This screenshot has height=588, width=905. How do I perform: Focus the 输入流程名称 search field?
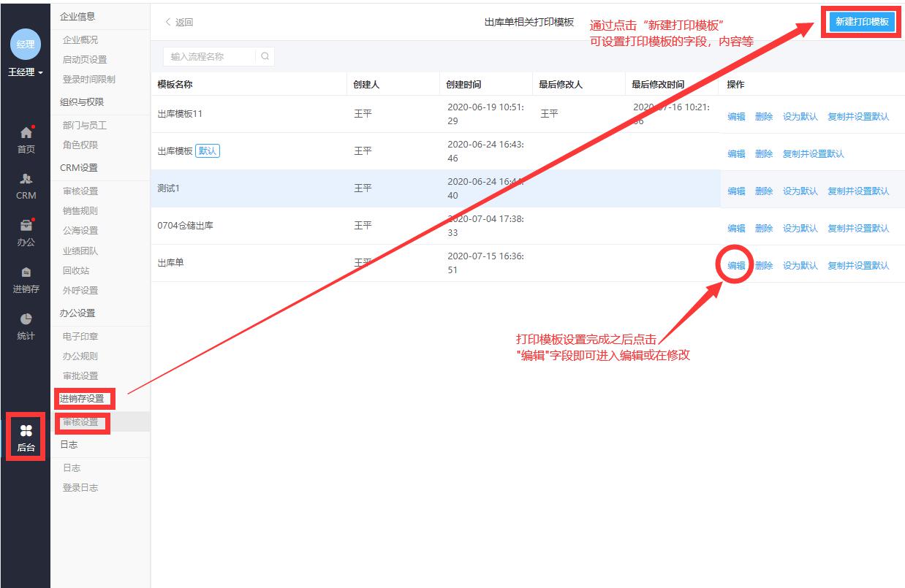[211, 56]
